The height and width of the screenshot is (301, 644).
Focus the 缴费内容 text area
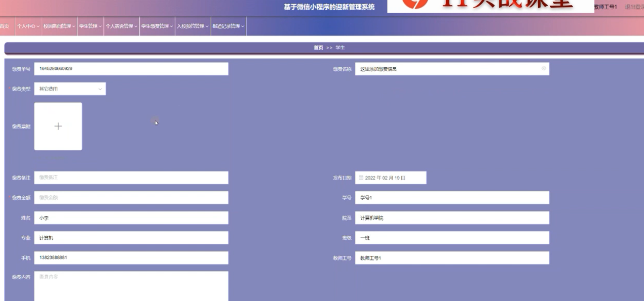131,286
